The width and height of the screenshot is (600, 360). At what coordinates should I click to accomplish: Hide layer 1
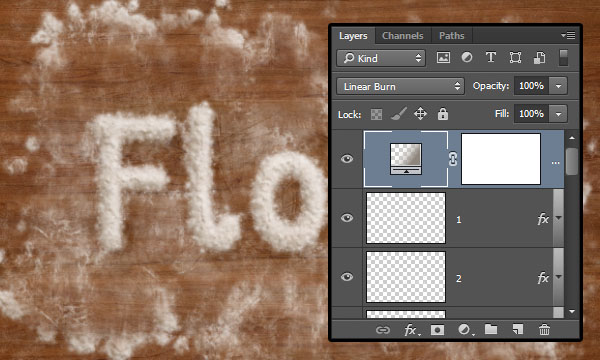(x=347, y=218)
